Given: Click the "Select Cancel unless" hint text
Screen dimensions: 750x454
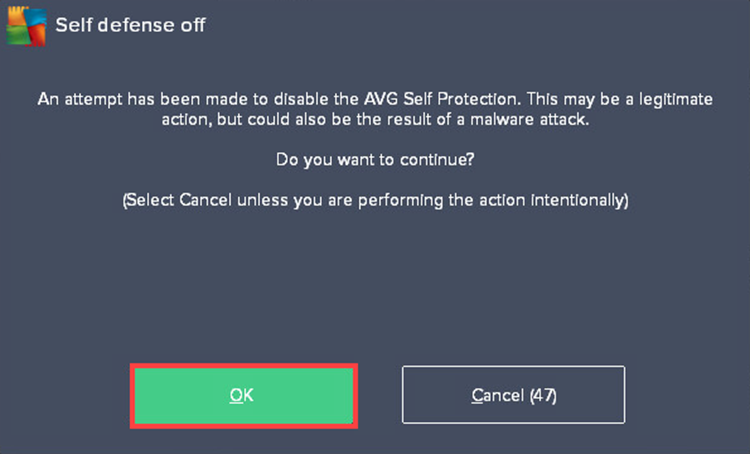Looking at the screenshot, I should point(207,200).
